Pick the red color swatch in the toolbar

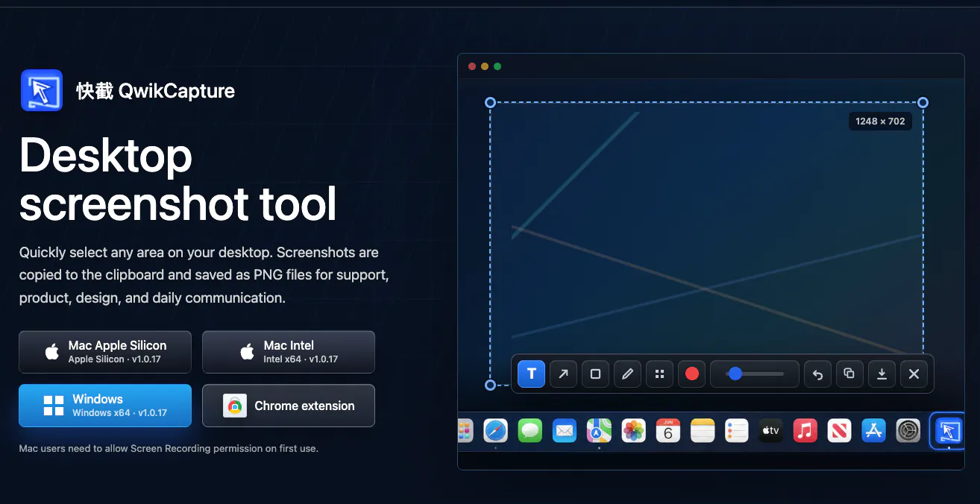[x=691, y=374]
